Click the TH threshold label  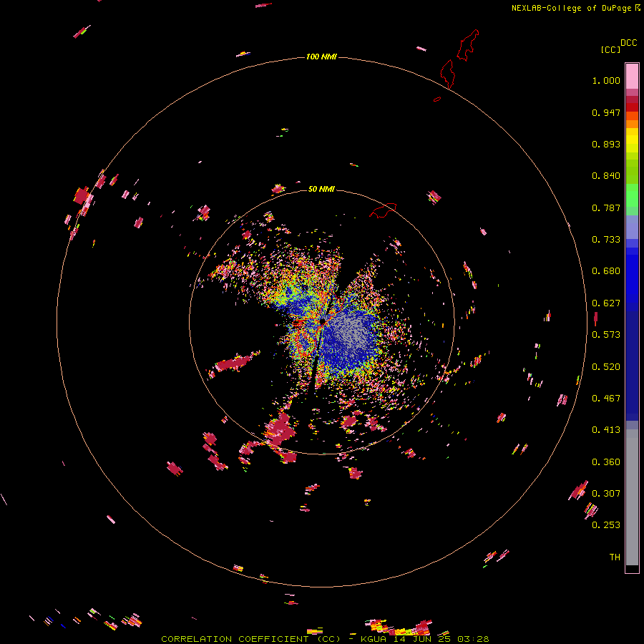pos(615,557)
